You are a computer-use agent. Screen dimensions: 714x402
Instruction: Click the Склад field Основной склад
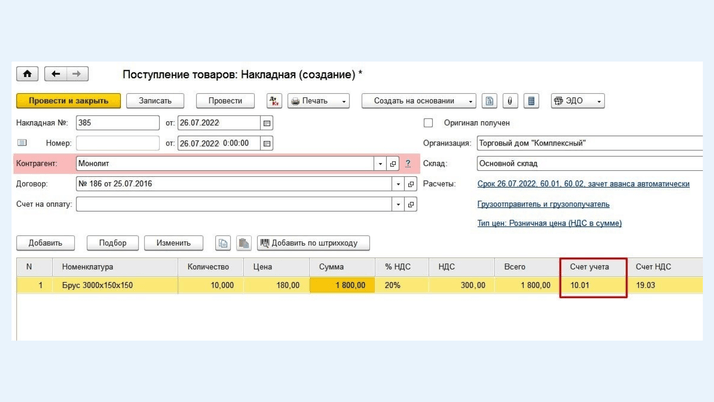pos(590,163)
